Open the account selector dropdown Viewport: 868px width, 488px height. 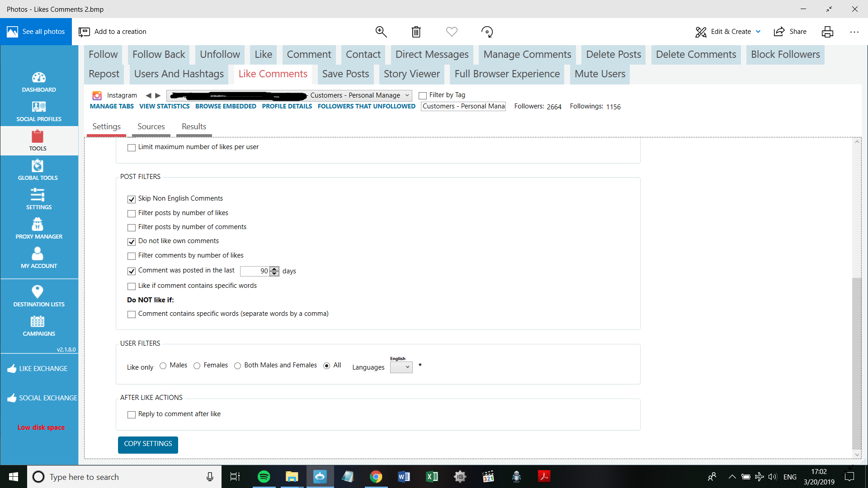pyautogui.click(x=289, y=95)
